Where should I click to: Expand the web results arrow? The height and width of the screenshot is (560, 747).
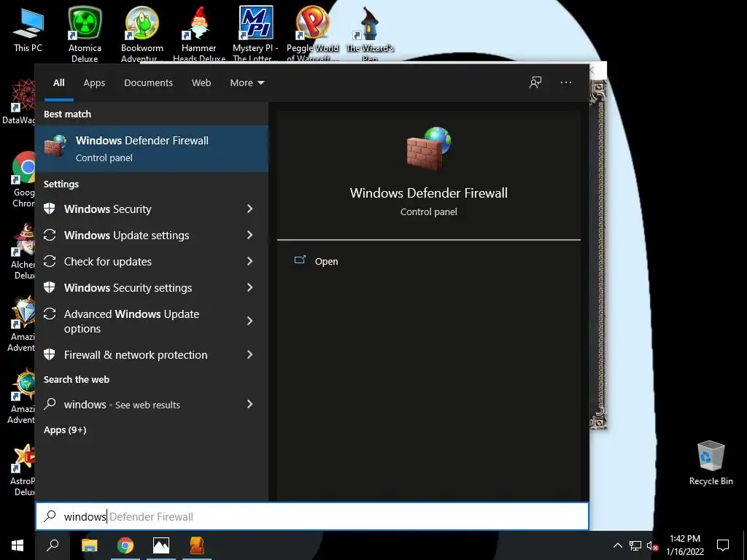coord(249,404)
